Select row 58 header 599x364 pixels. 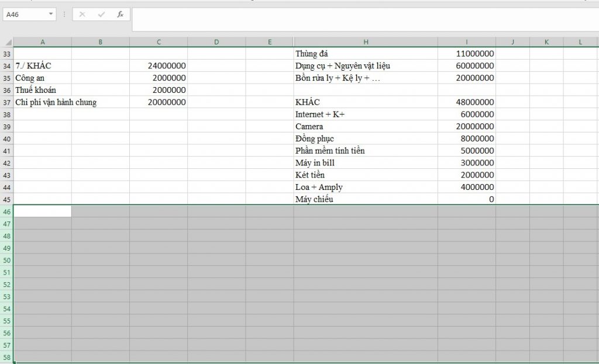[x=7, y=358]
